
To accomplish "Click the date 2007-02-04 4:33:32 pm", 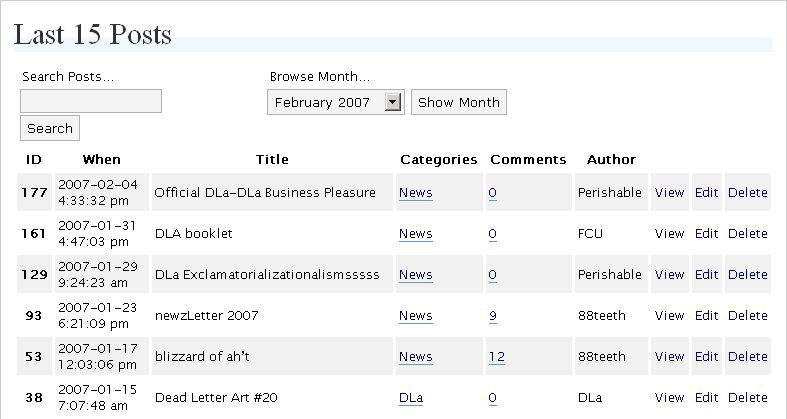I will [98, 193].
